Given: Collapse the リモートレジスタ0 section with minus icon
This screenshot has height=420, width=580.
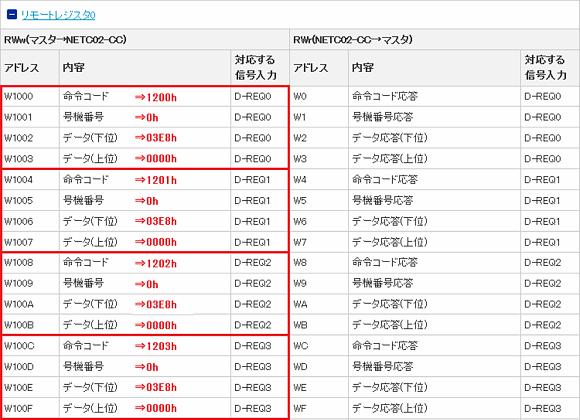Looking at the screenshot, I should pos(12,15).
